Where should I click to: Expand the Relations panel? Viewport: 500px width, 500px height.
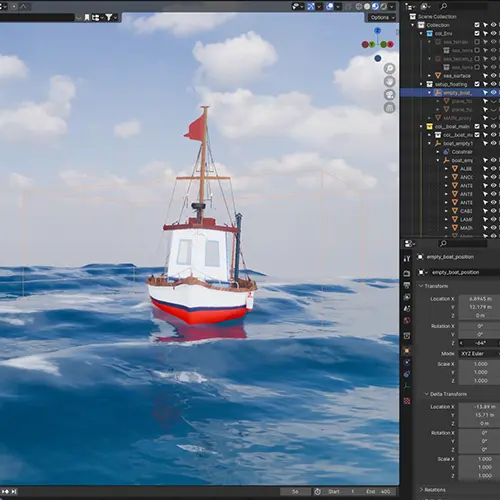(433, 490)
